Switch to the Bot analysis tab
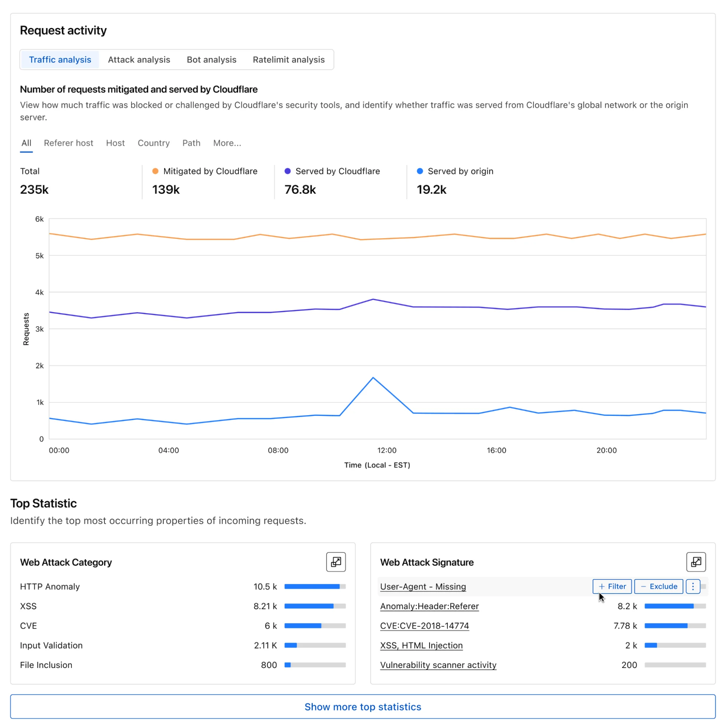Viewport: 727px width, 728px height. click(211, 59)
